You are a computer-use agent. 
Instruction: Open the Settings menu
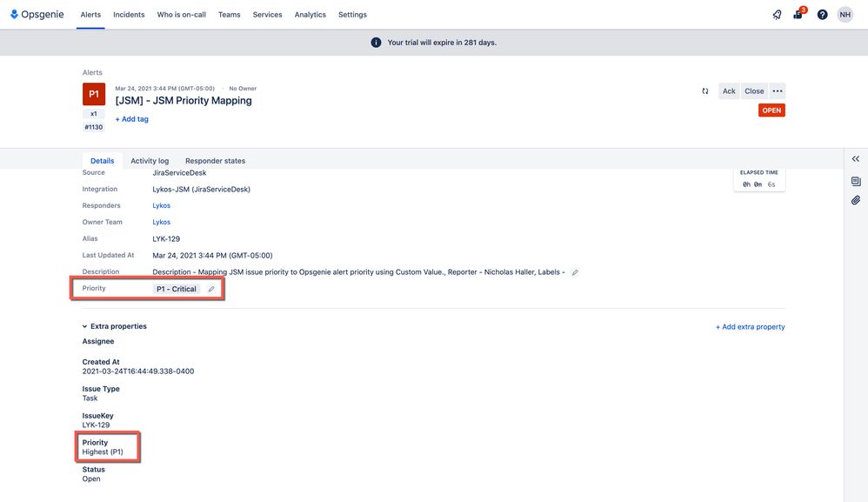click(352, 15)
